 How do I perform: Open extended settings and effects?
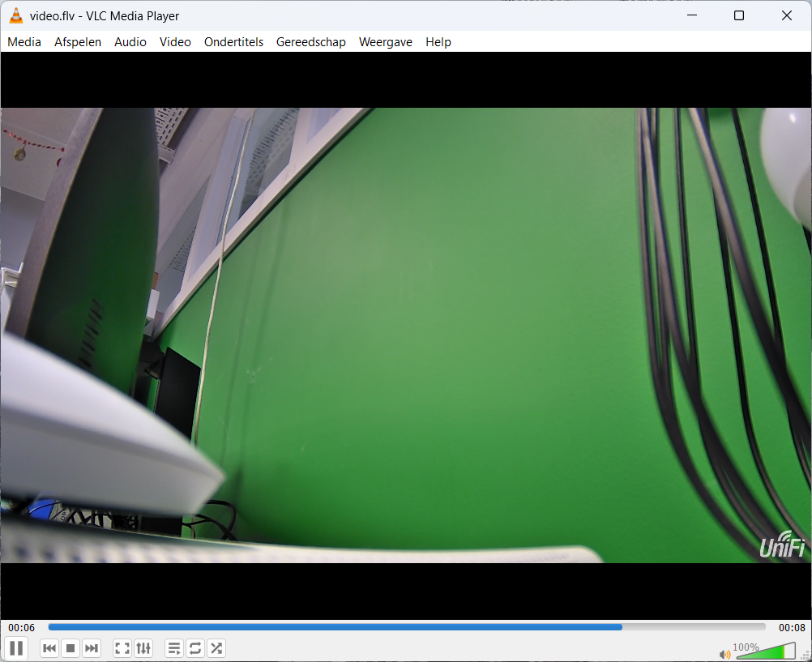pyautogui.click(x=143, y=648)
